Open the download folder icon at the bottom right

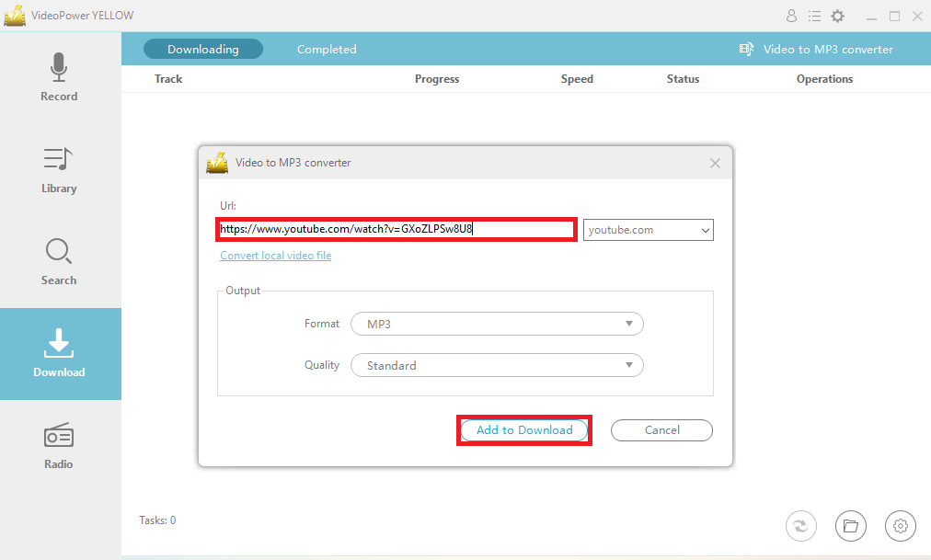click(x=851, y=526)
